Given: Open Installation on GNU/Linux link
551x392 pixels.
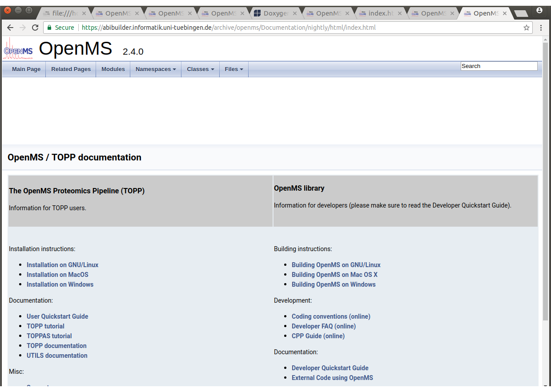Looking at the screenshot, I should click(62, 265).
